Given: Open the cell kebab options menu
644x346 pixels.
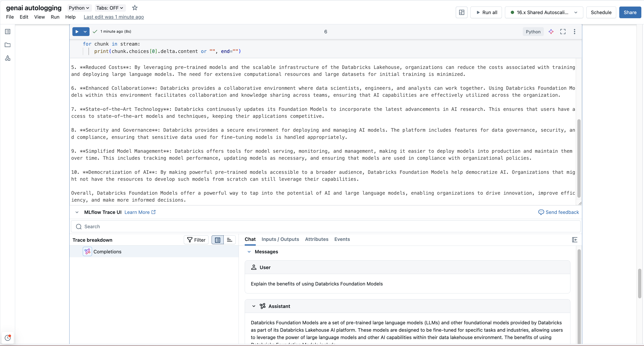Looking at the screenshot, I should [574, 31].
